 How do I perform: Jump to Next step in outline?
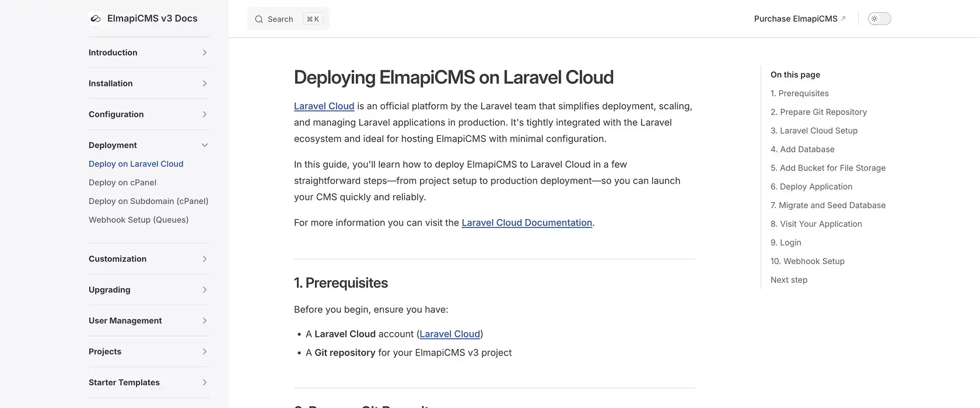[x=789, y=280]
